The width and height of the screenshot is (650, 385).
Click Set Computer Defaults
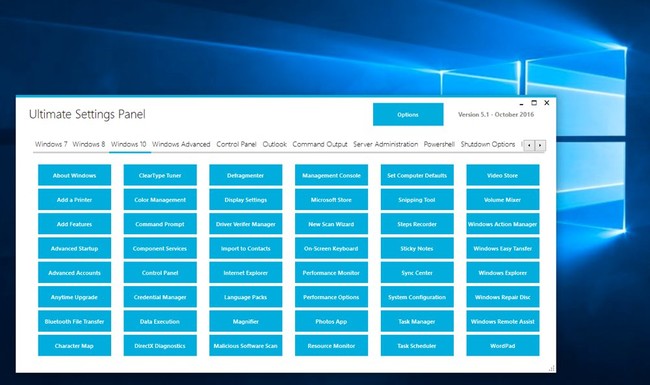pyautogui.click(x=417, y=175)
